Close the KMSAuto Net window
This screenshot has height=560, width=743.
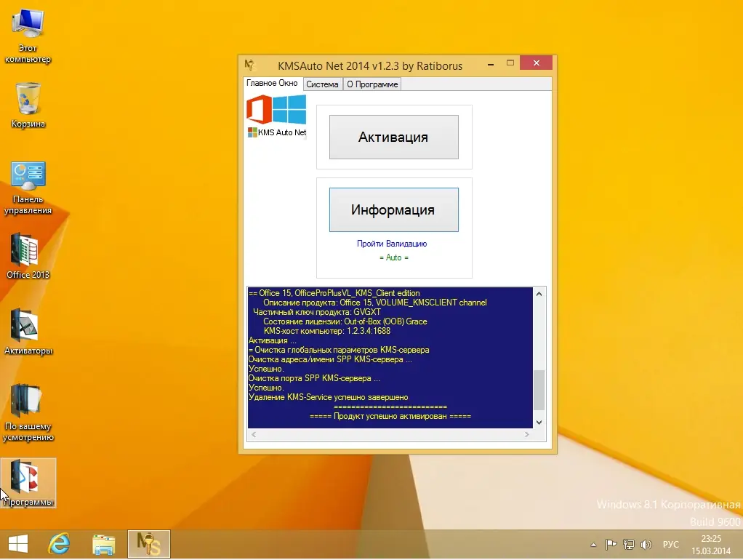[x=536, y=63]
